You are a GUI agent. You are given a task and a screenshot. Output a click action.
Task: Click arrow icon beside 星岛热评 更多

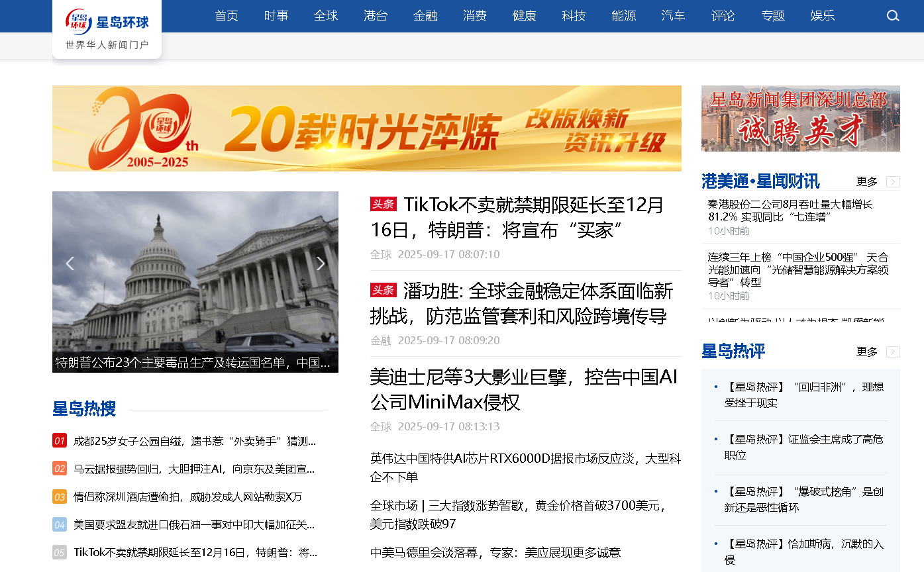tap(893, 352)
